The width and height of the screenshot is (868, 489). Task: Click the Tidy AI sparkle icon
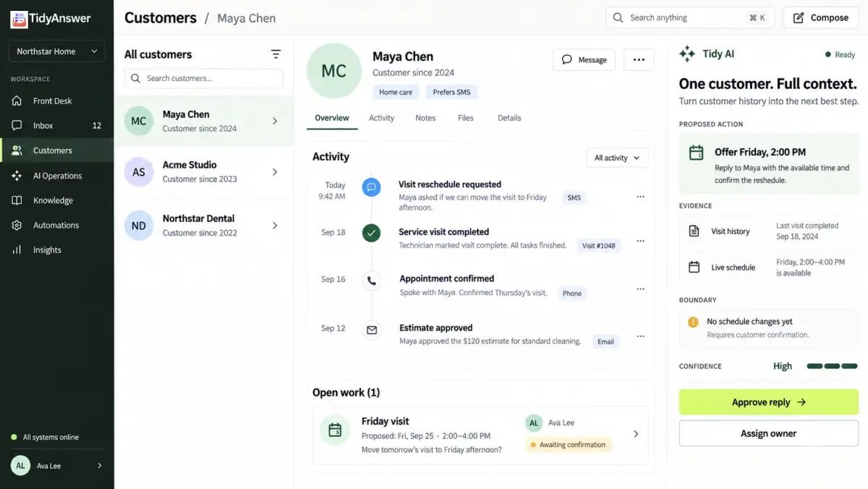click(686, 54)
